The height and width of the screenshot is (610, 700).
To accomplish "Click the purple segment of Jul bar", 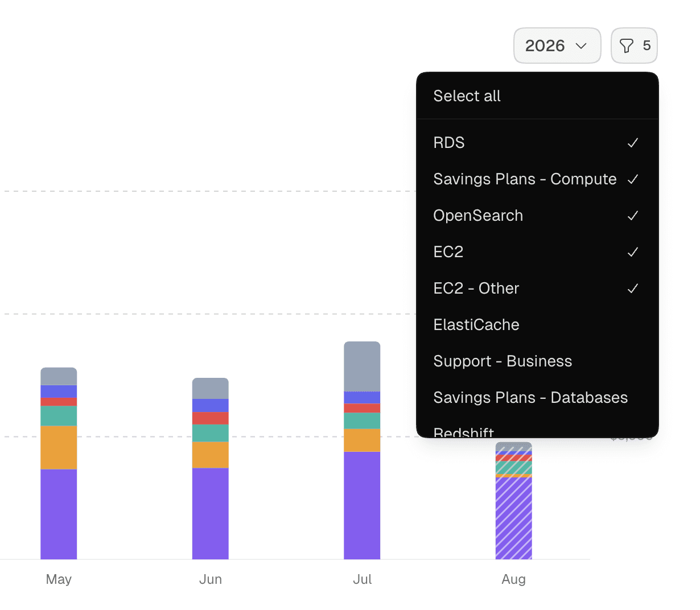I will click(x=362, y=505).
